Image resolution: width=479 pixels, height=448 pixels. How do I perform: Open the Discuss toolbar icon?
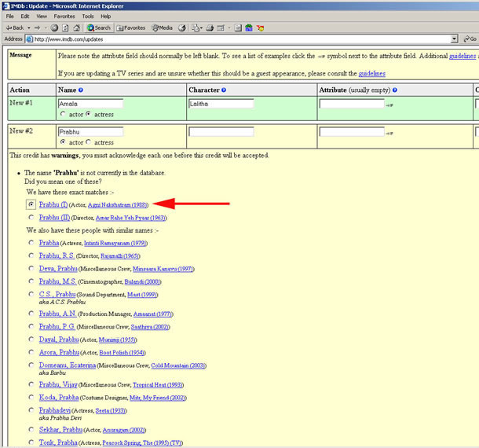[x=238, y=28]
